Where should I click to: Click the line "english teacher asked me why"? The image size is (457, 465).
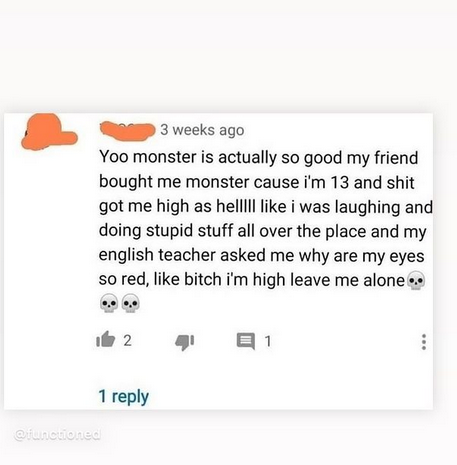[x=262, y=255]
